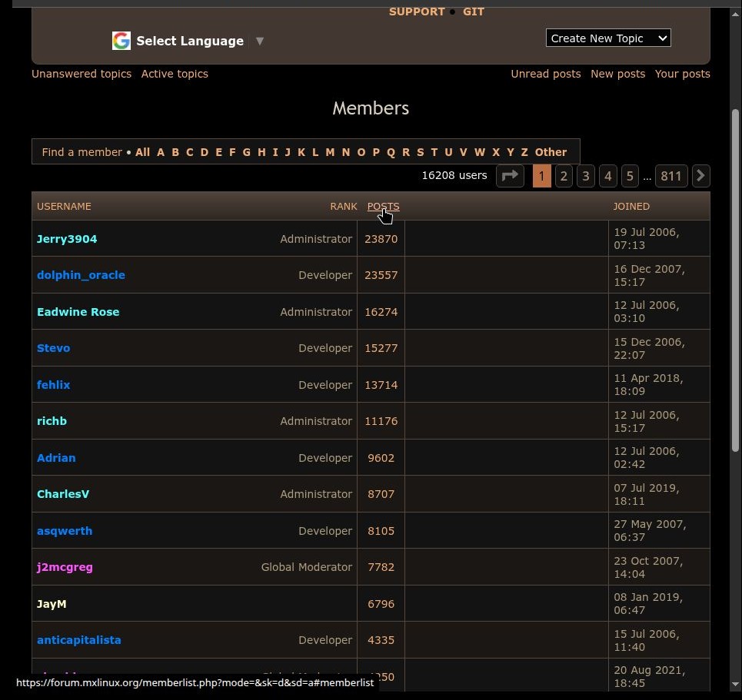742x700 pixels.
Task: Sort members by POSTS column
Action: (x=383, y=206)
